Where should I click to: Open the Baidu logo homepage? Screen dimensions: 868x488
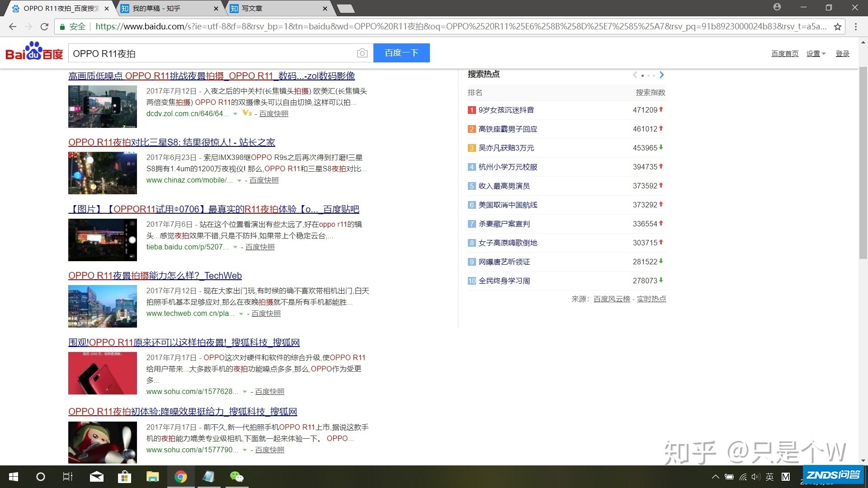[34, 52]
